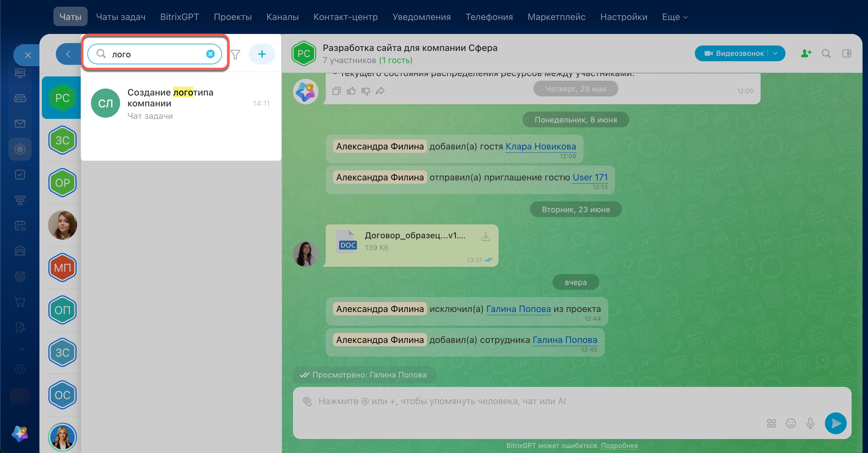Copy the BitrixGPT message text

tap(336, 91)
